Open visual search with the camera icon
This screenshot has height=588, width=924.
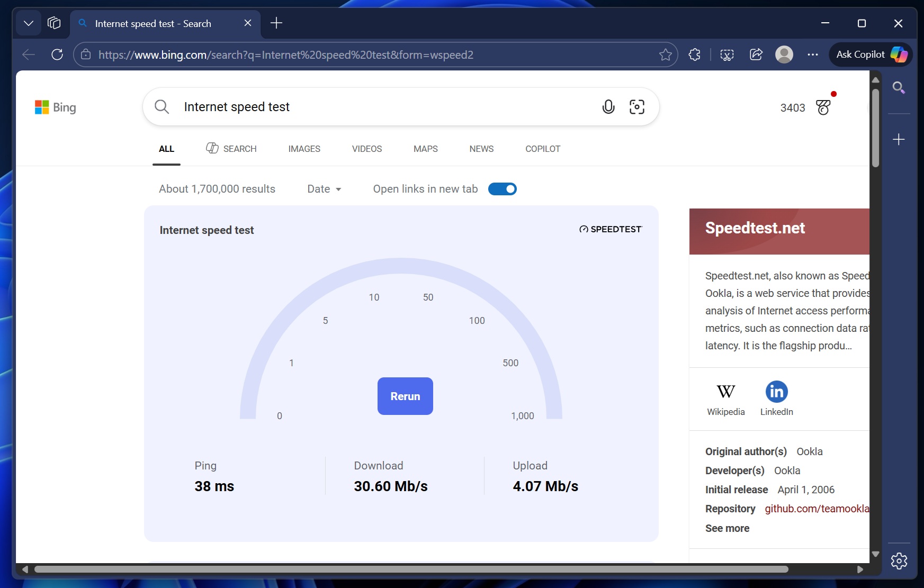[638, 106]
